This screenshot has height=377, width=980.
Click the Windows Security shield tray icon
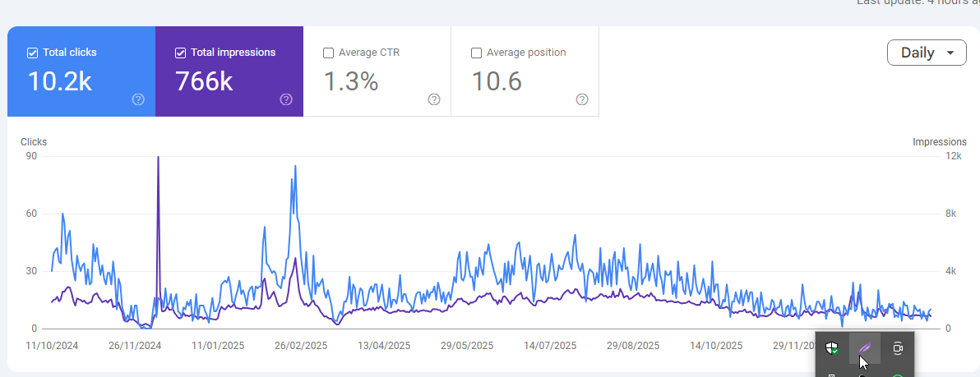coord(831,348)
